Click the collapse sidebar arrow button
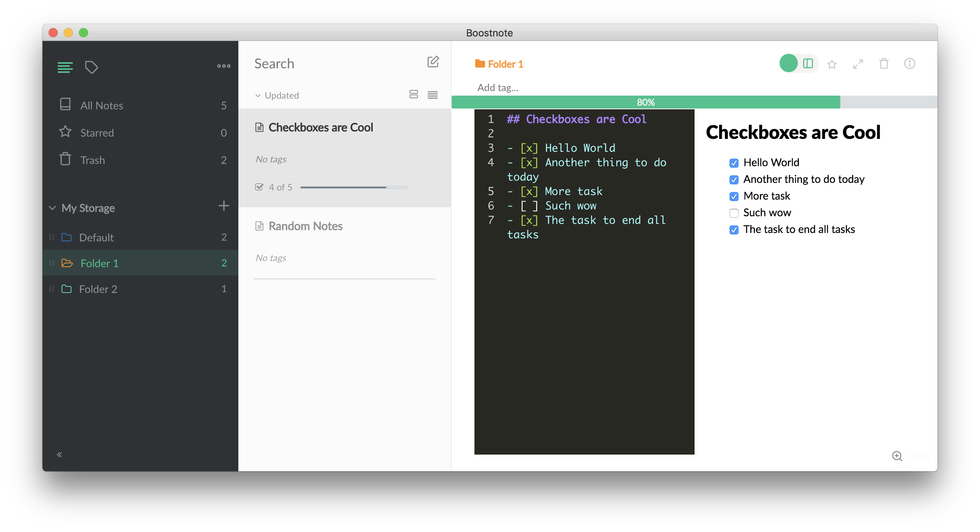 (x=60, y=455)
